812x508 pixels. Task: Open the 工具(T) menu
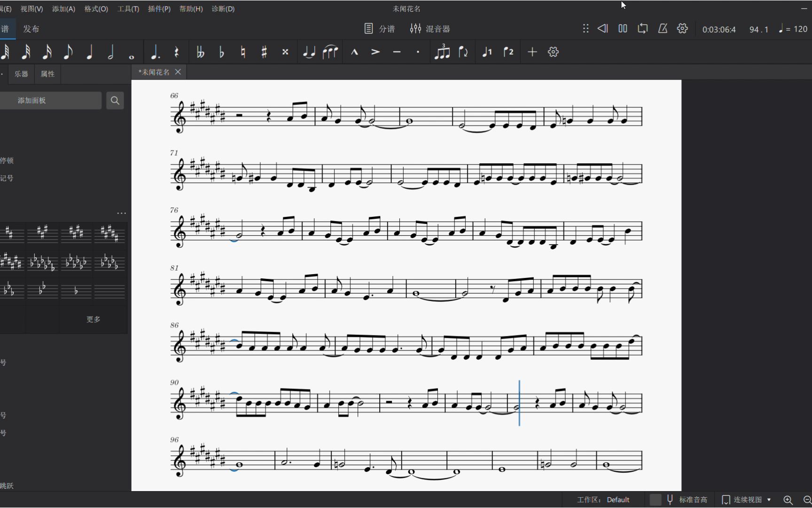tap(128, 9)
